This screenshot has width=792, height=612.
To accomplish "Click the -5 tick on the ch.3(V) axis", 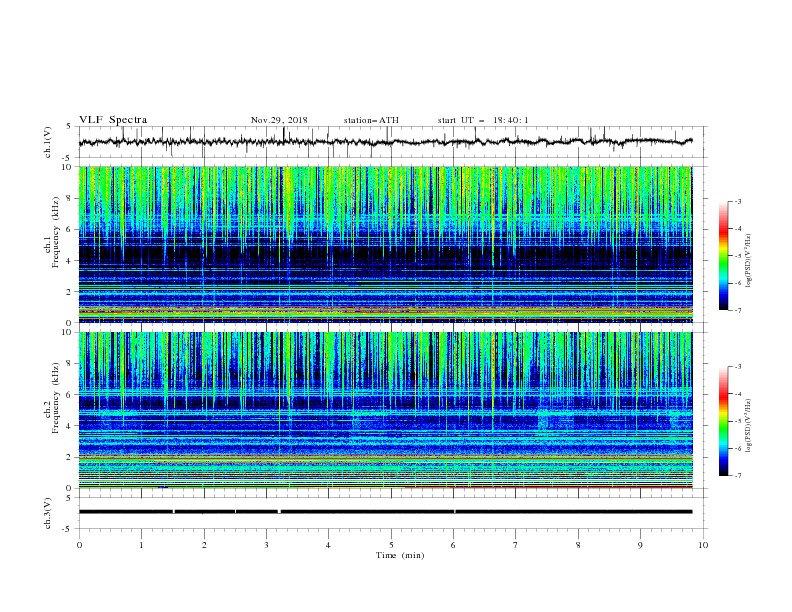I will [x=67, y=529].
